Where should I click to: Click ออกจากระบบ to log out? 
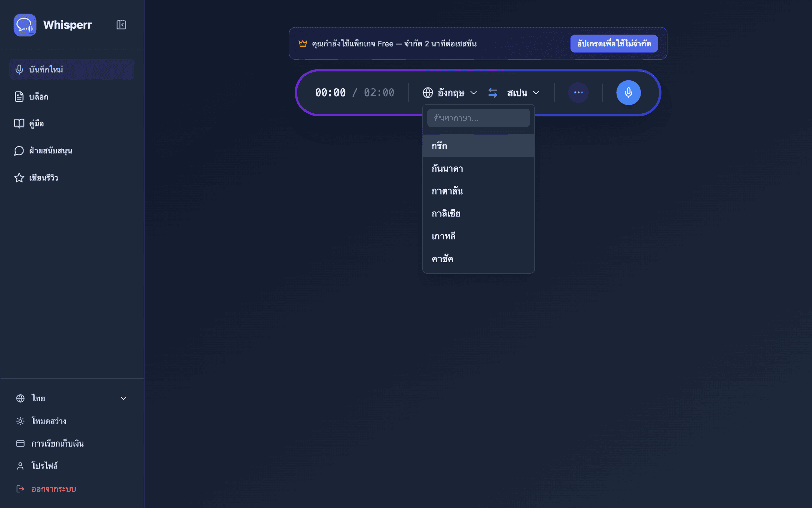pos(72,489)
